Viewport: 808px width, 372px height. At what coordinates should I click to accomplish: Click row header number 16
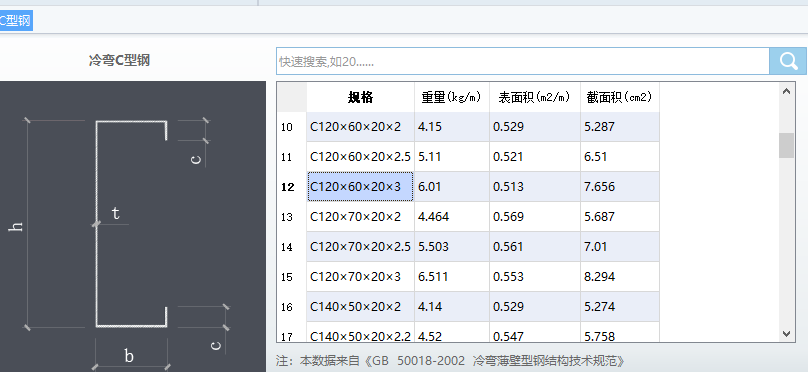[x=292, y=307]
